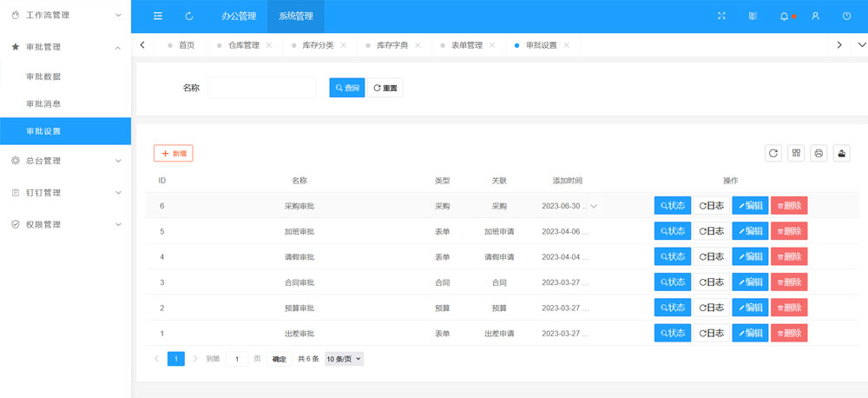Click the shield icon beside 权限管理
868x398 pixels.
point(16,224)
